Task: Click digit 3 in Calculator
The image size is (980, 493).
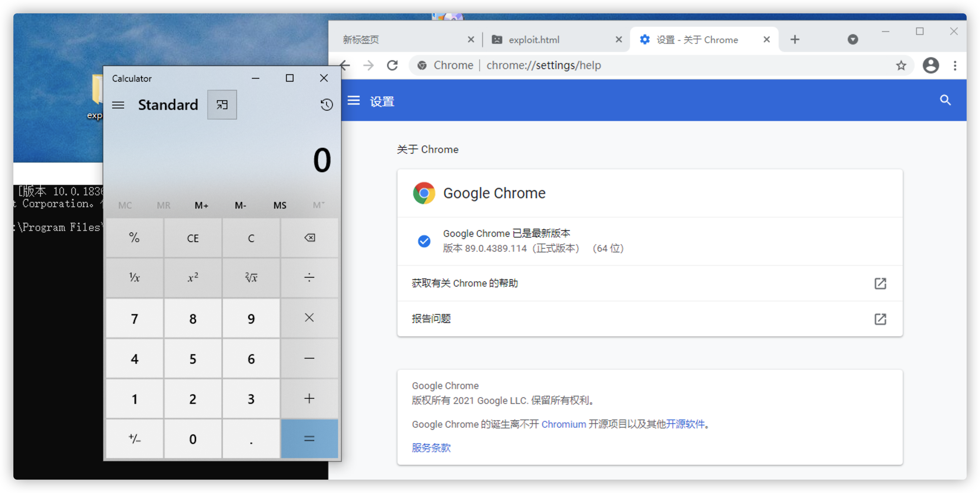Action: (251, 399)
